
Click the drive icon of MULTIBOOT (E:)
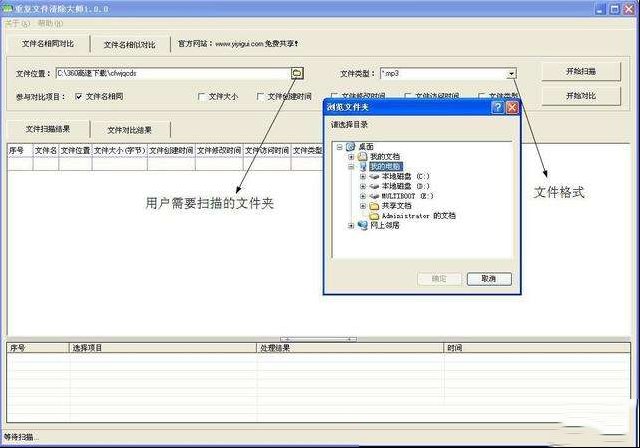(x=374, y=196)
